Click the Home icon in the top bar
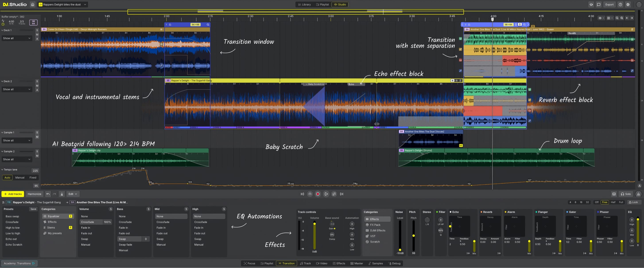The width and height of the screenshot is (644, 268). (33, 4)
